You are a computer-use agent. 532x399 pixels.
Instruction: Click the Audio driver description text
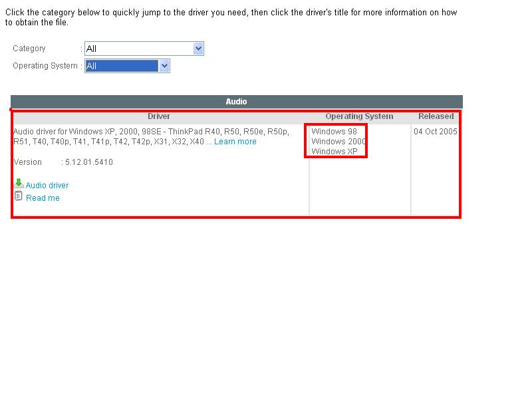(151, 136)
